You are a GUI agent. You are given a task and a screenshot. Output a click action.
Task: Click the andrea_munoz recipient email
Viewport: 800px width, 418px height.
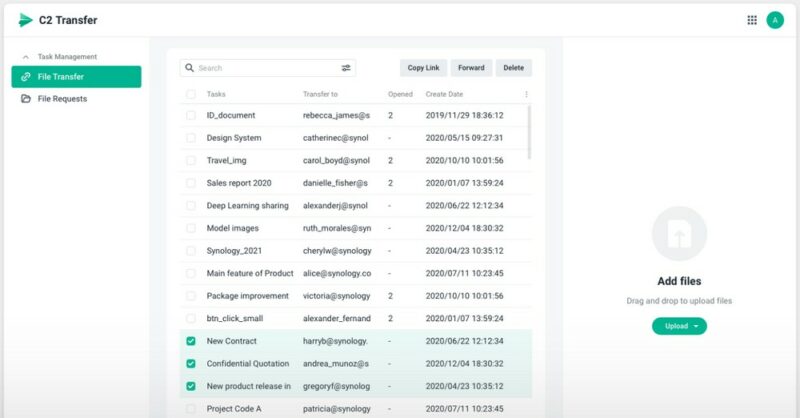(336, 363)
